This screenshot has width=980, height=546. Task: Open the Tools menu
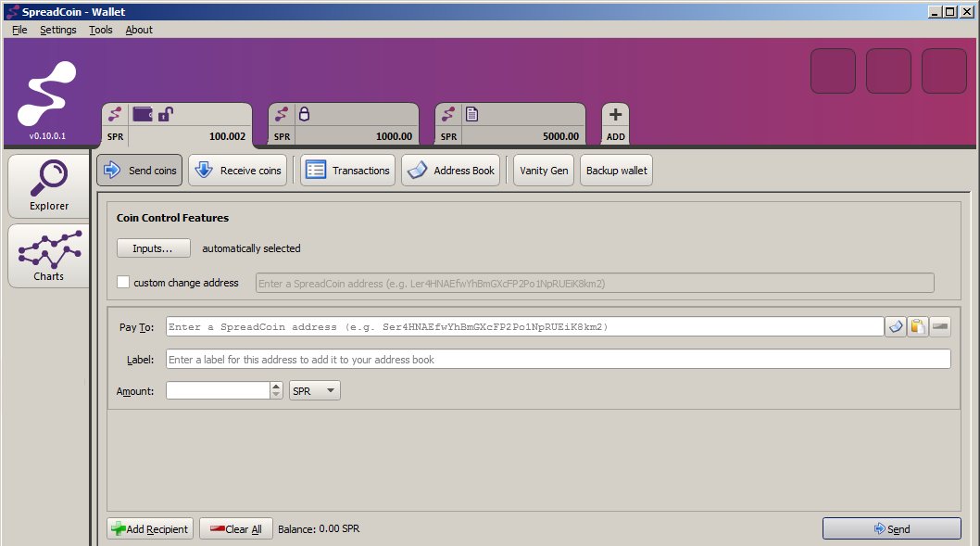100,30
